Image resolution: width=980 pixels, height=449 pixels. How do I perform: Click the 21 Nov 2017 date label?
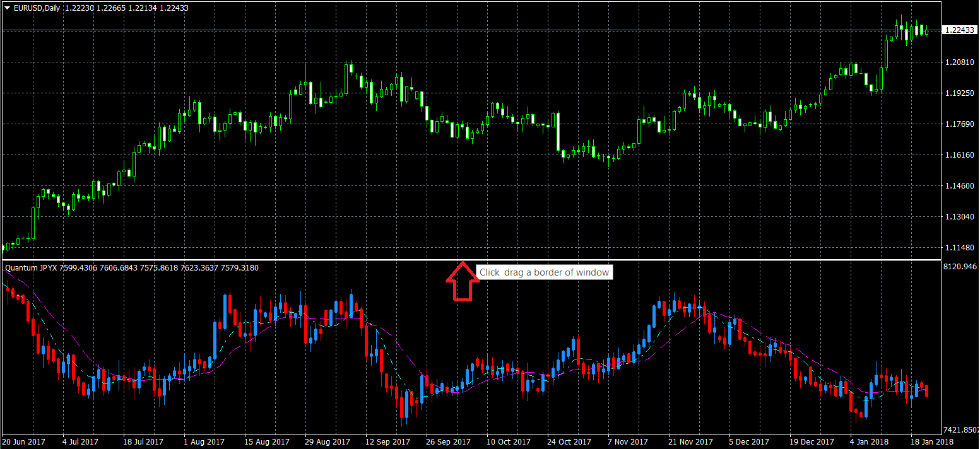tap(690, 442)
